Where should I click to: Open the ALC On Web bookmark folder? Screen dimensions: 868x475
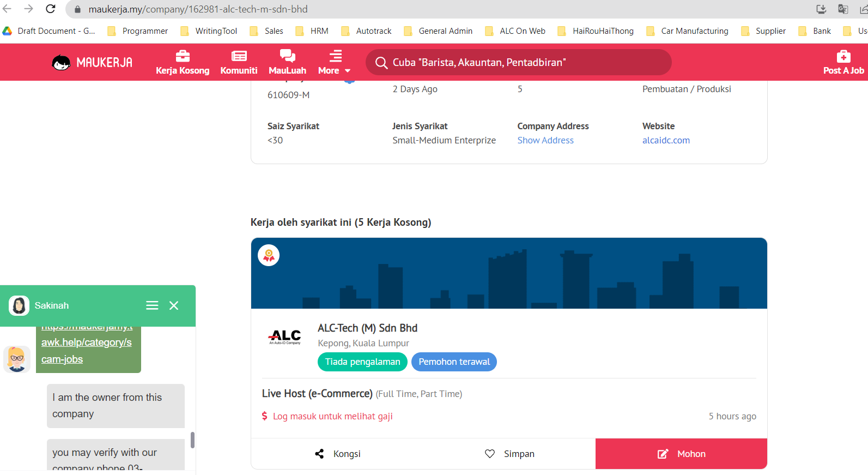click(x=515, y=31)
